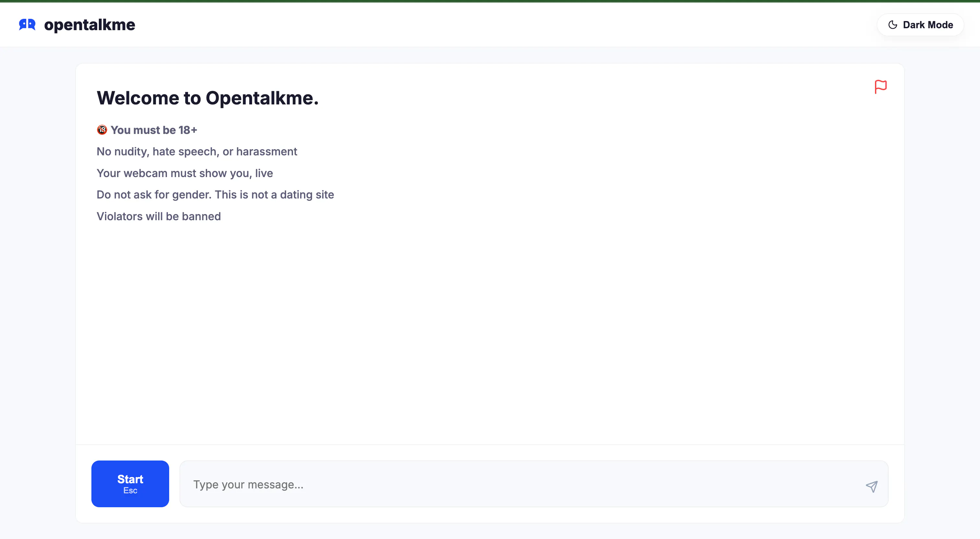Select the 'Welcome to Opentalkme.' heading

(207, 98)
